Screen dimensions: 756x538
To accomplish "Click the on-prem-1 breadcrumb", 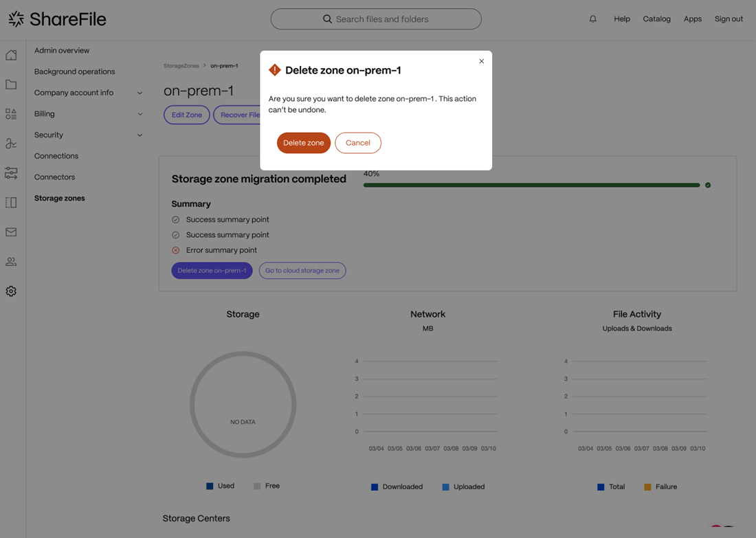I will point(224,65).
